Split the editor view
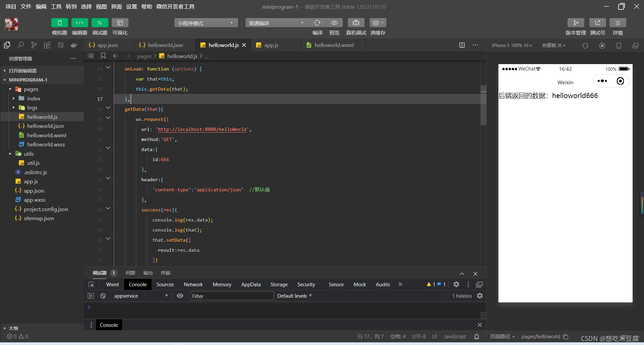This screenshot has width=644, height=345. (x=462, y=45)
